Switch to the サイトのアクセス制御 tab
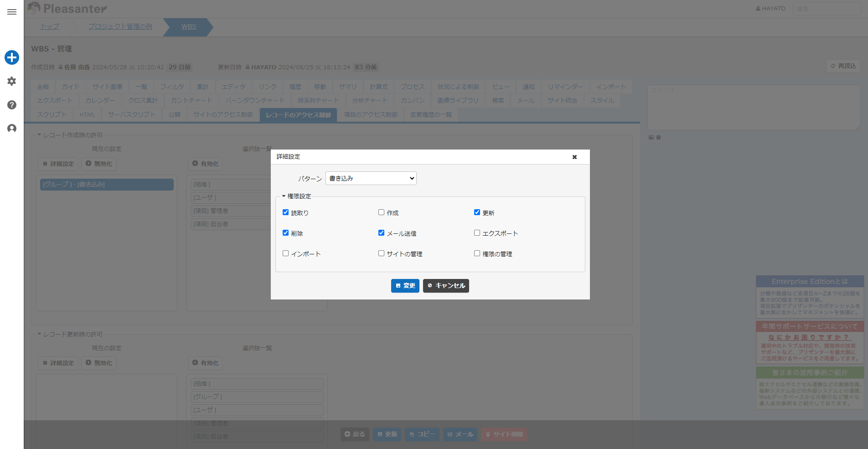This screenshot has width=868, height=449. point(223,114)
